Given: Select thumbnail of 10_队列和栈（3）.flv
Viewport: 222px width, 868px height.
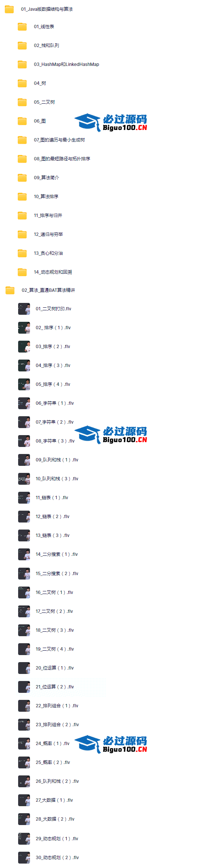Looking at the screenshot, I should click(x=24, y=479).
